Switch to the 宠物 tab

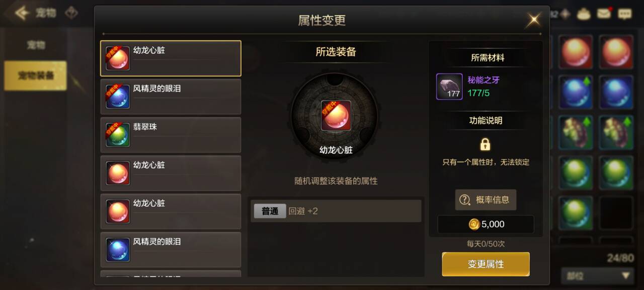(36, 45)
